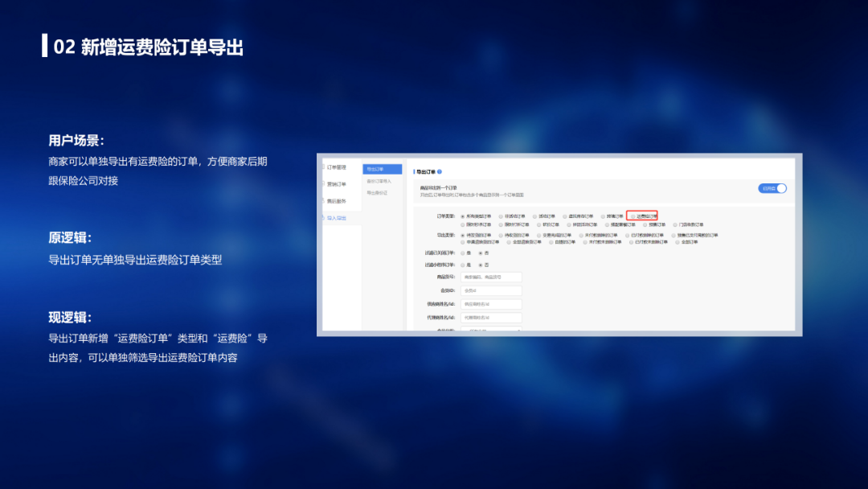The image size is (868, 489).
Task: Choose the 所有类型订单 order type
Action: tap(463, 216)
